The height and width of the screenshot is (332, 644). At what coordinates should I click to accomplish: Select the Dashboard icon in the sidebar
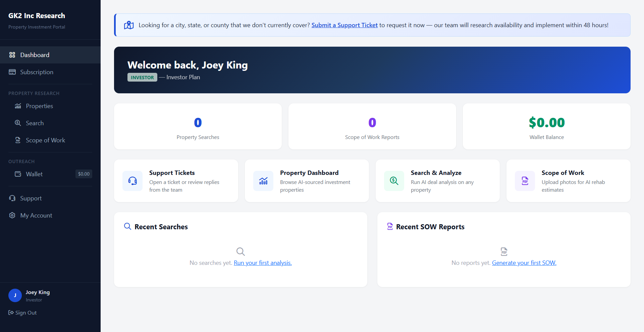12,55
